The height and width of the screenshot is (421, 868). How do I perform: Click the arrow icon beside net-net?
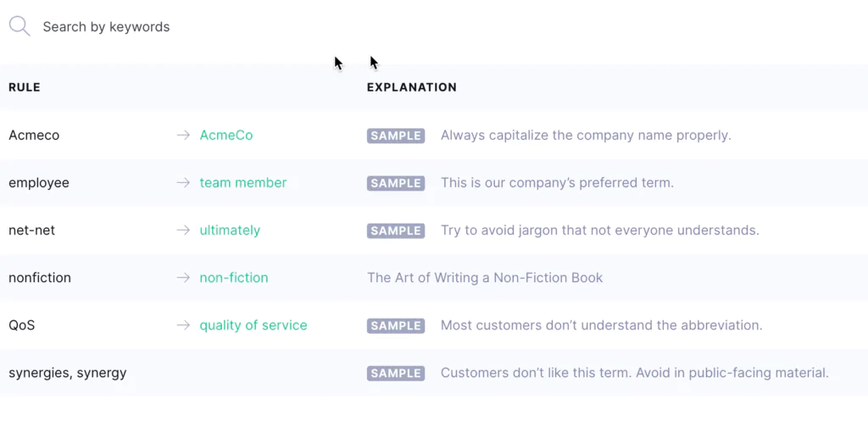coord(182,230)
